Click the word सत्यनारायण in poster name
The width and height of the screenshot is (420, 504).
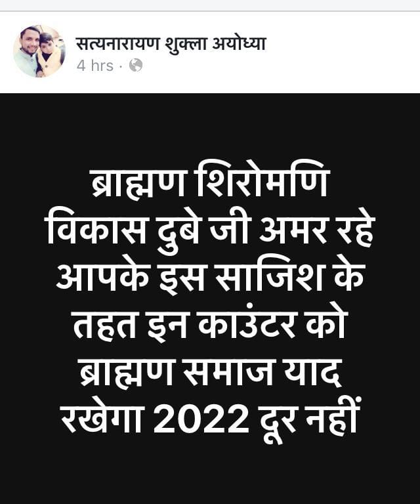coord(117,44)
